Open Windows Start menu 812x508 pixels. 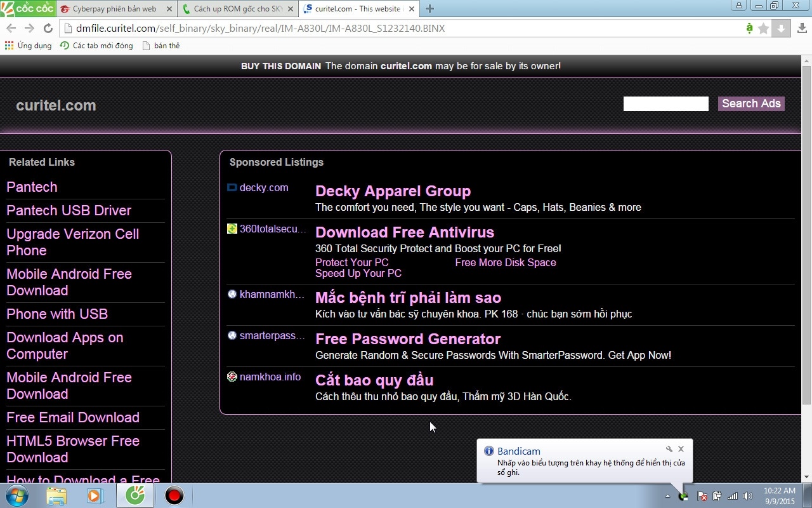click(x=17, y=496)
